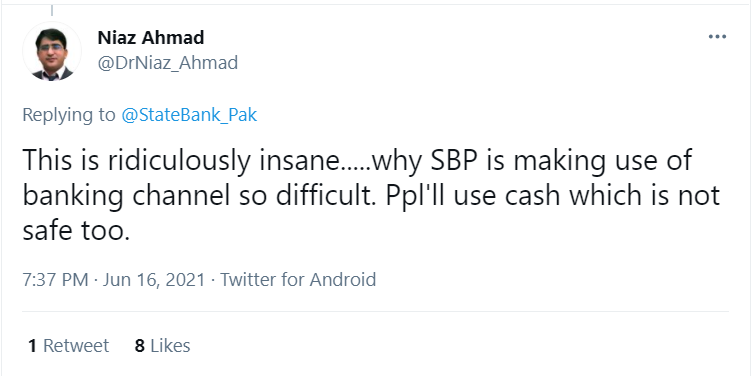Open the @StateBank_Pak mention link
Image resolution: width=753 pixels, height=376 pixels.
click(189, 115)
